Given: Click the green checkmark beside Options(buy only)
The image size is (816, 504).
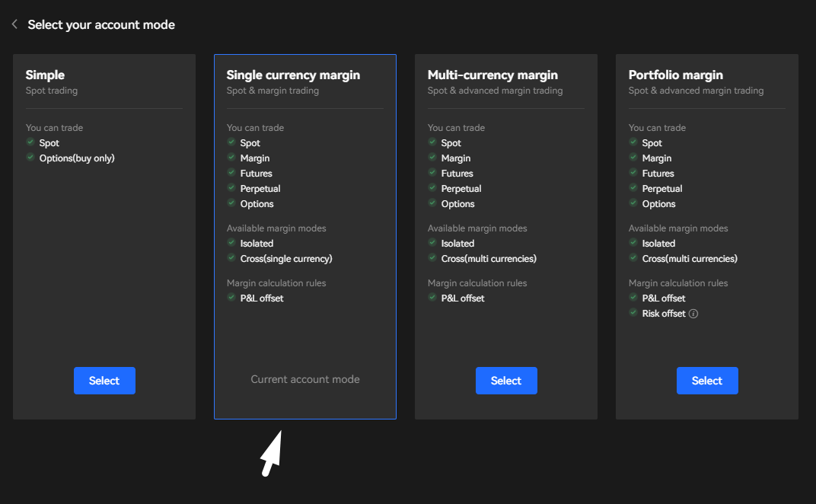Looking at the screenshot, I should tap(30, 158).
